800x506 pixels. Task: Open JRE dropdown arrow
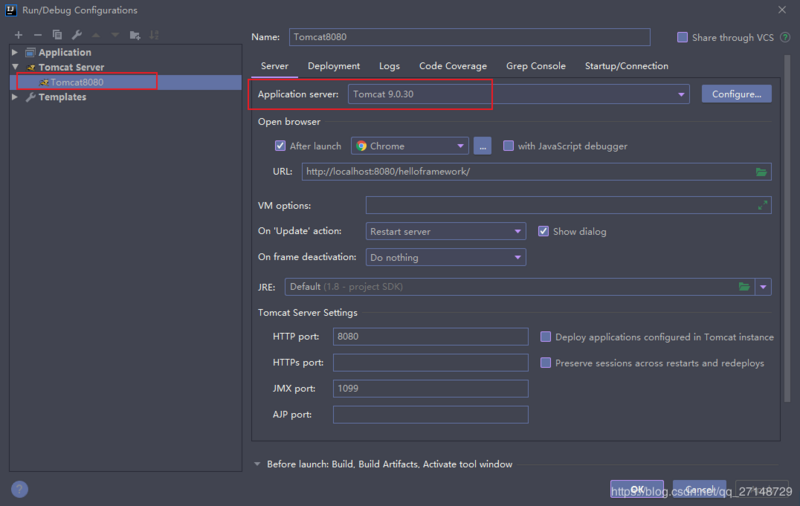(763, 287)
